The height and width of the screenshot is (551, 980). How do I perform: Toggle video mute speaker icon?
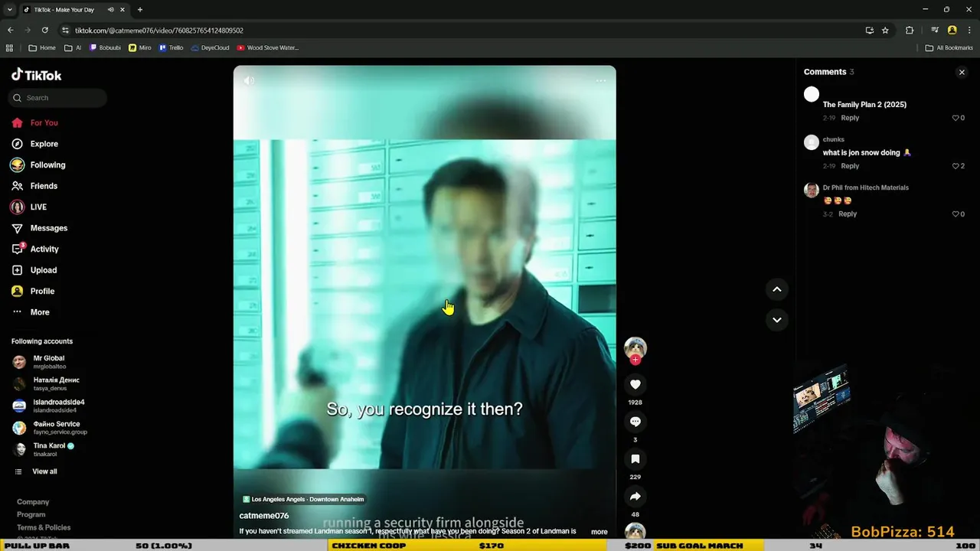(x=249, y=80)
